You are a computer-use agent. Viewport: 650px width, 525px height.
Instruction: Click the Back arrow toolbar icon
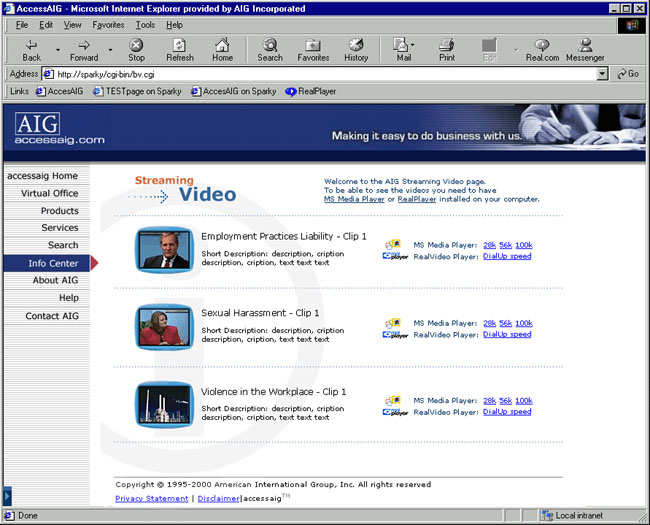(31, 46)
